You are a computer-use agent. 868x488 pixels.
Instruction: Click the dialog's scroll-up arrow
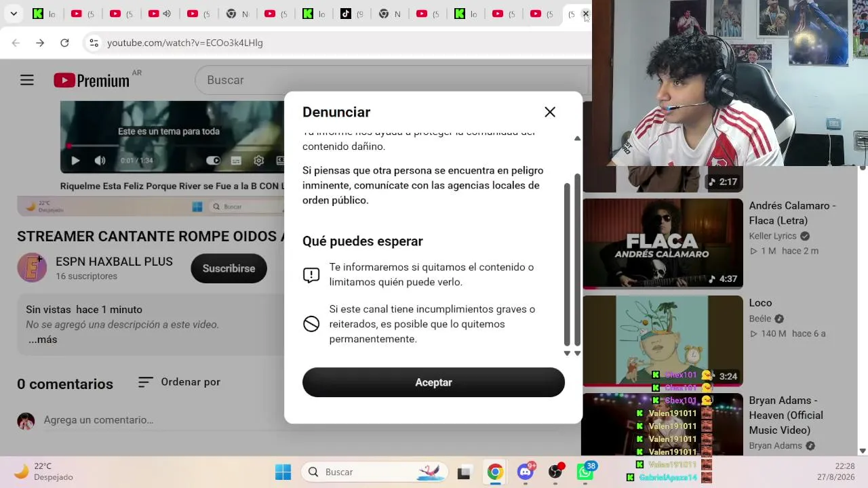(577, 138)
